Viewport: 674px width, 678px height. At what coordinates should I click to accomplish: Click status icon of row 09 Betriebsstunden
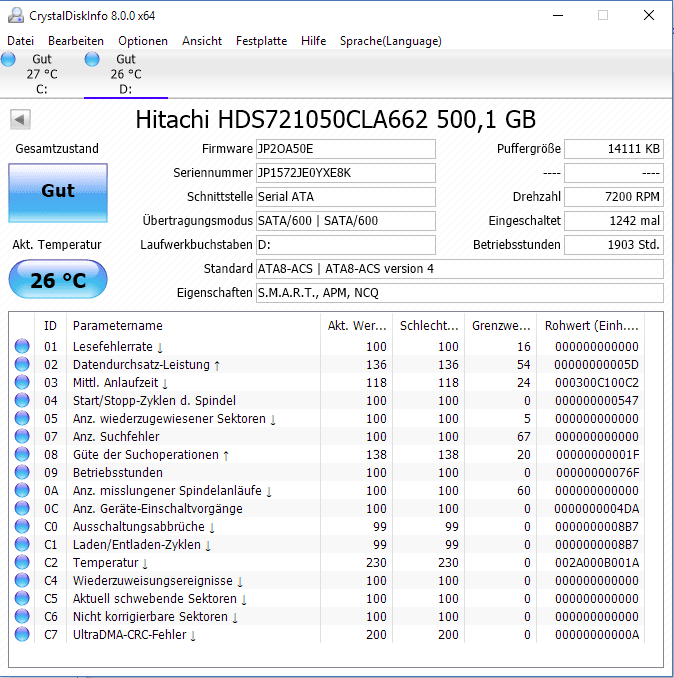pyautogui.click(x=22, y=473)
